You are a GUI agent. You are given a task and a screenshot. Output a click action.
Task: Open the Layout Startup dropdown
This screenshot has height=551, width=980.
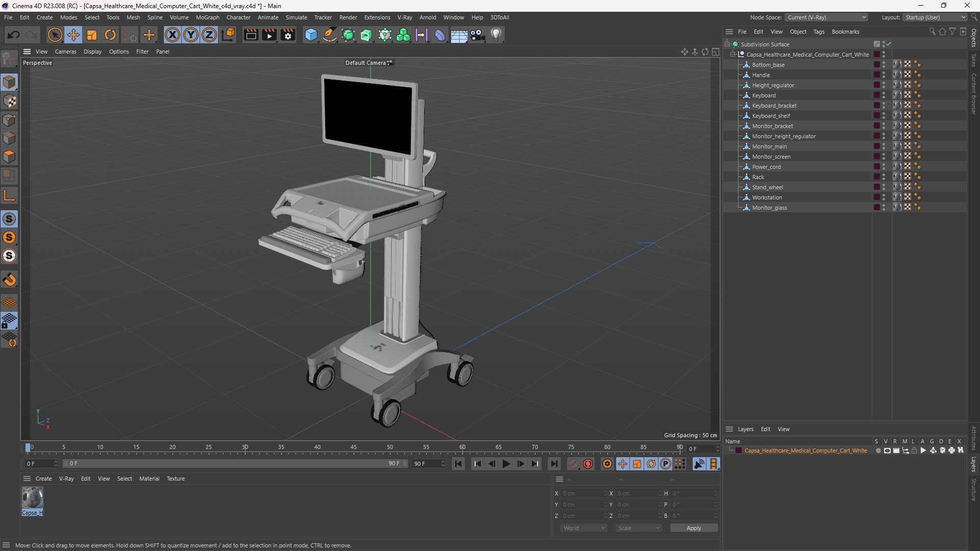pos(935,17)
